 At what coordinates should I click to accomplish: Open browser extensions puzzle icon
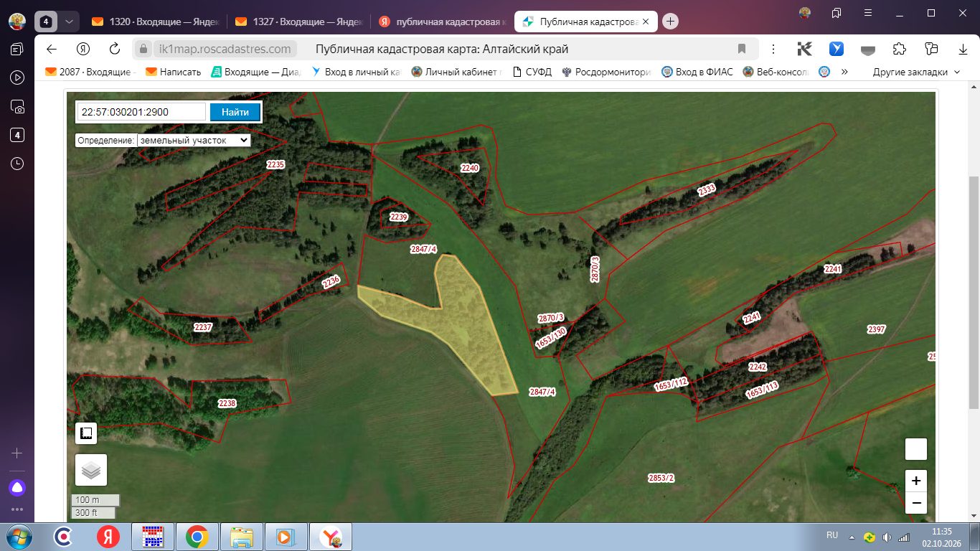click(x=899, y=49)
